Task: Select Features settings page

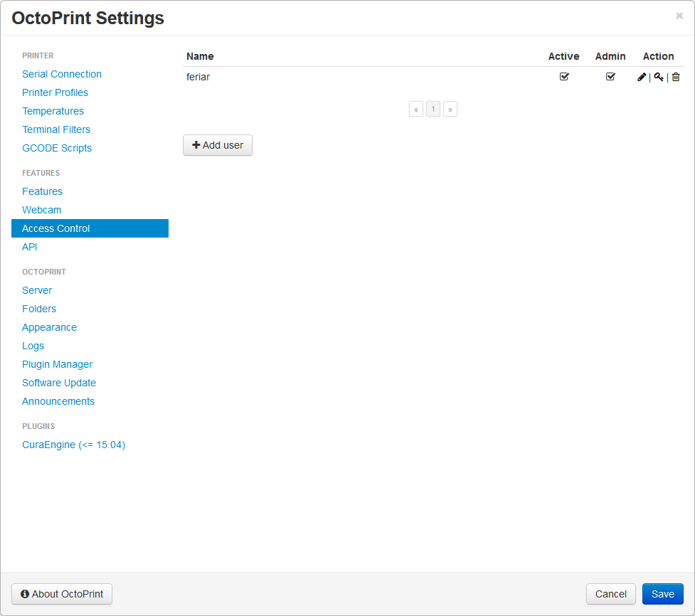Action: pyautogui.click(x=42, y=191)
